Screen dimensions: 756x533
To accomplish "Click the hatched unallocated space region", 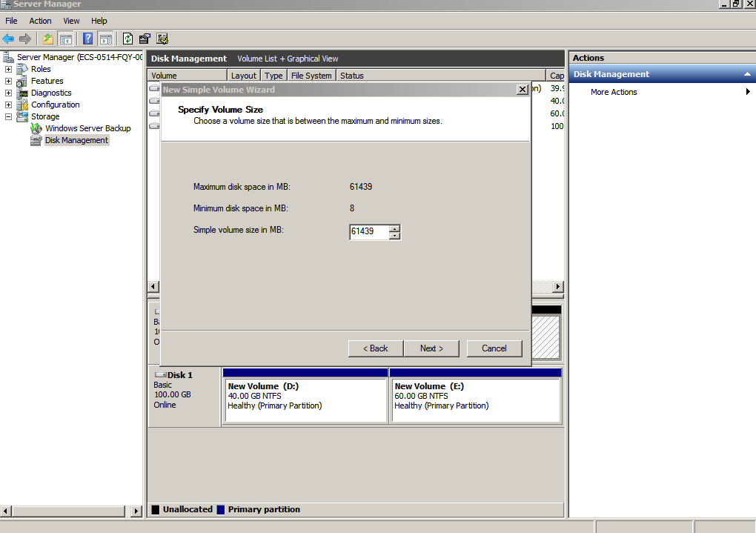I will point(546,337).
